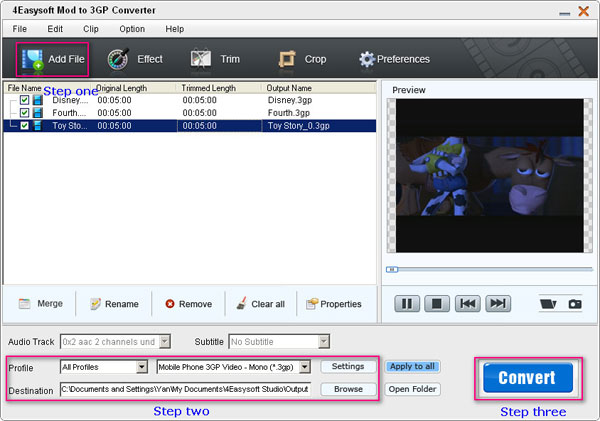Click the Add File toolbar icon
This screenshot has height=421, width=600.
[x=33, y=60]
